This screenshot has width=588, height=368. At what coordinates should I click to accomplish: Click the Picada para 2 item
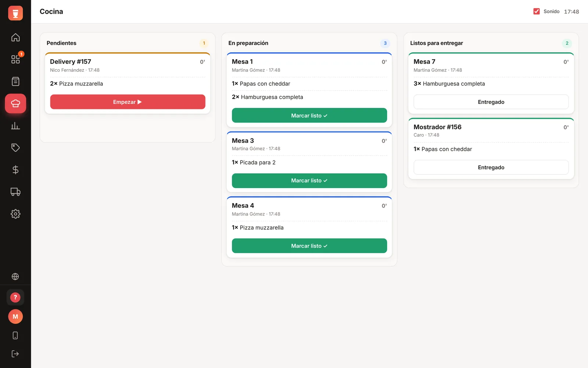[254, 162]
